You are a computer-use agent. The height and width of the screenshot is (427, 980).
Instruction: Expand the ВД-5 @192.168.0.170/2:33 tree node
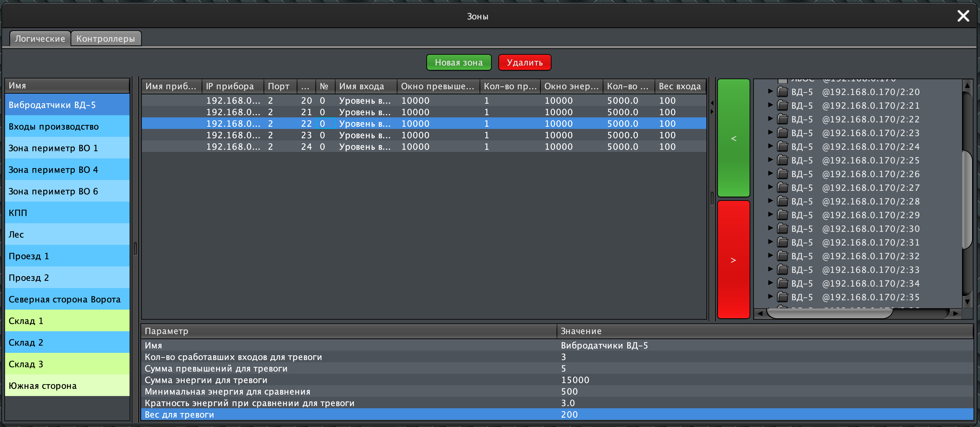pyautogui.click(x=770, y=269)
